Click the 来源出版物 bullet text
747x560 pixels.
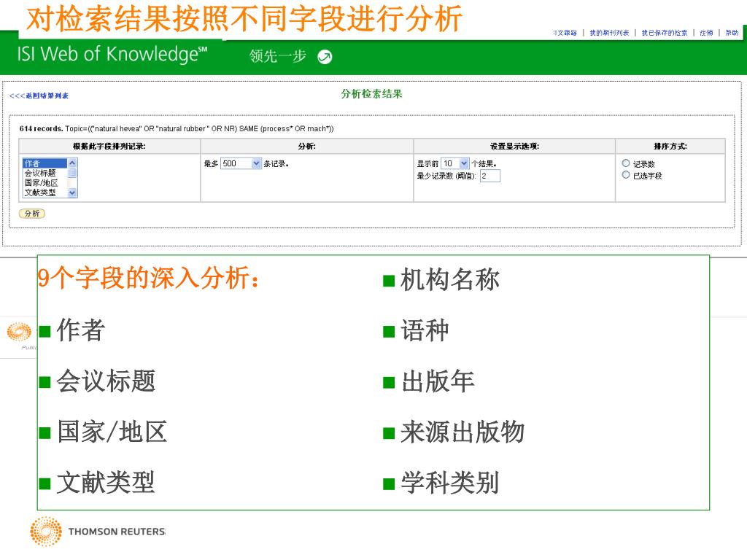tap(462, 432)
